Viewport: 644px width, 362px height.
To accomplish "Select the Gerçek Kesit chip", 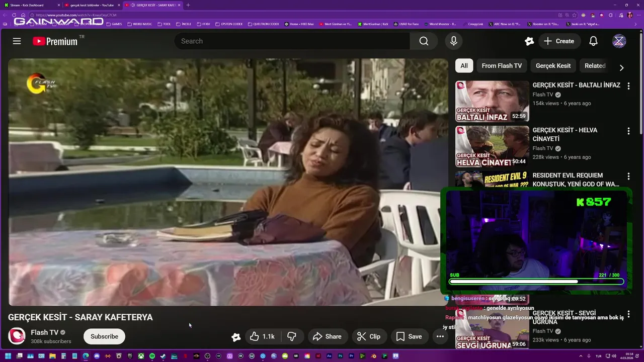I will click(x=553, y=66).
